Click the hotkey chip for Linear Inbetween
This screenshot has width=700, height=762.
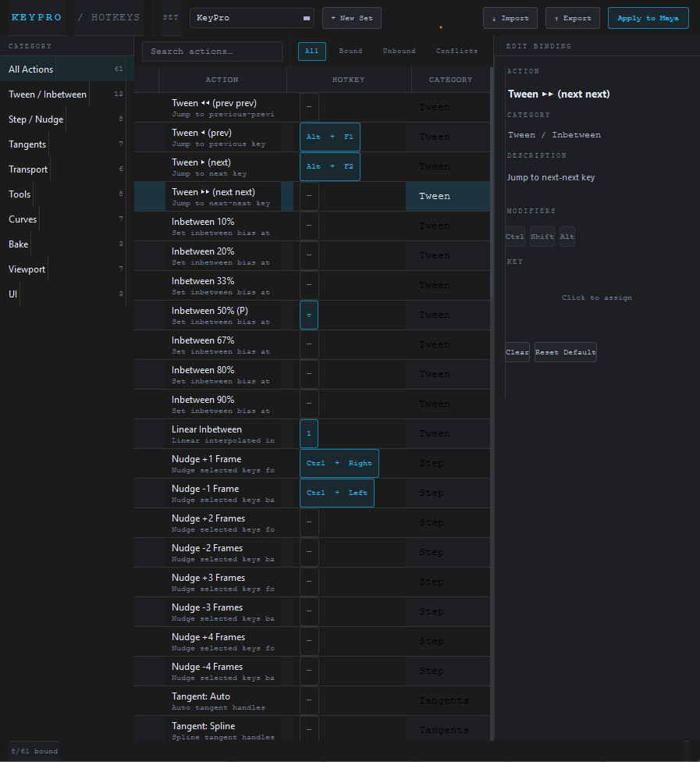(309, 434)
